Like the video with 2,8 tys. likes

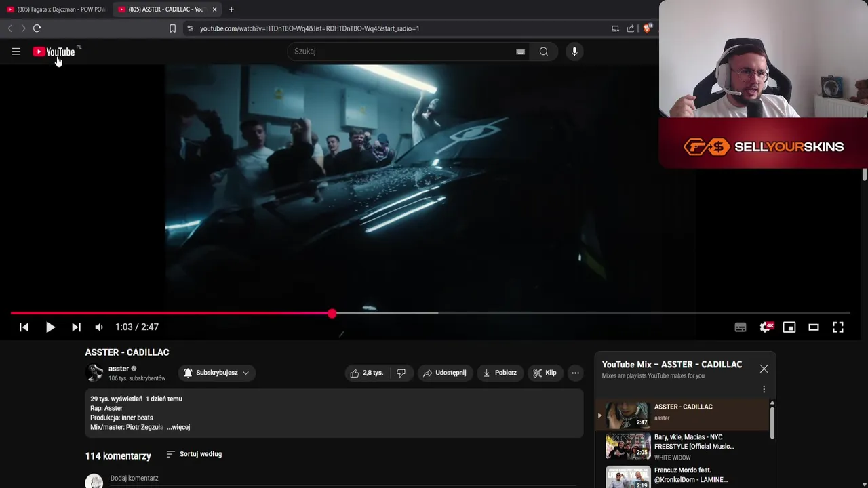point(367,373)
